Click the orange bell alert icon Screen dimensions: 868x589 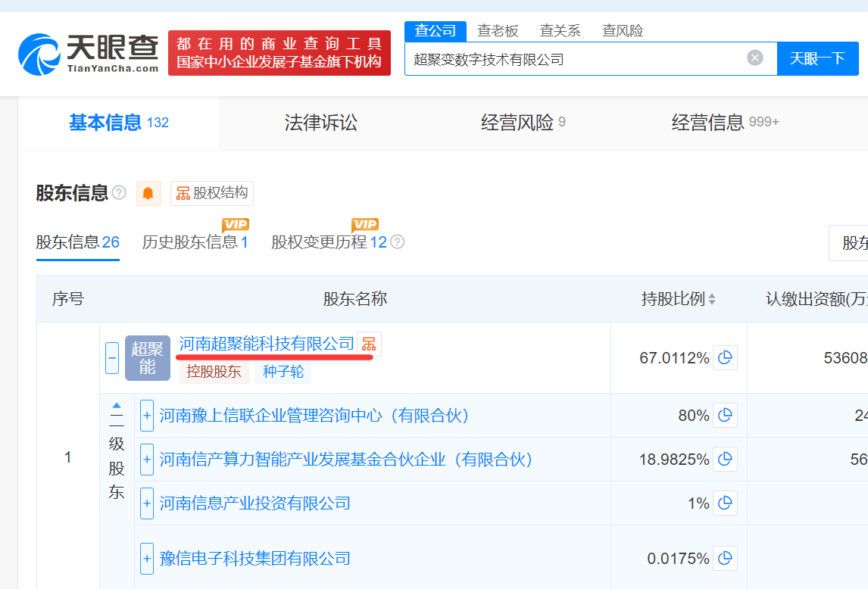[148, 193]
